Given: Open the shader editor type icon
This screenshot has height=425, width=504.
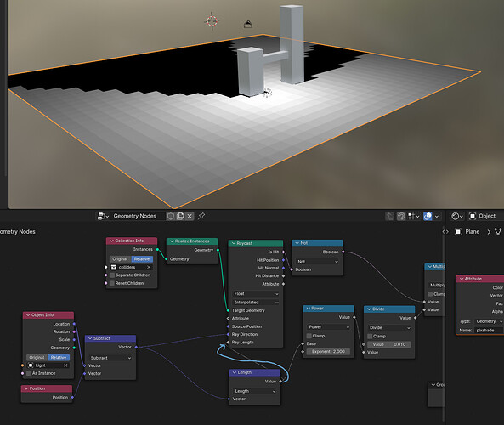Looking at the screenshot, I should point(456,217).
